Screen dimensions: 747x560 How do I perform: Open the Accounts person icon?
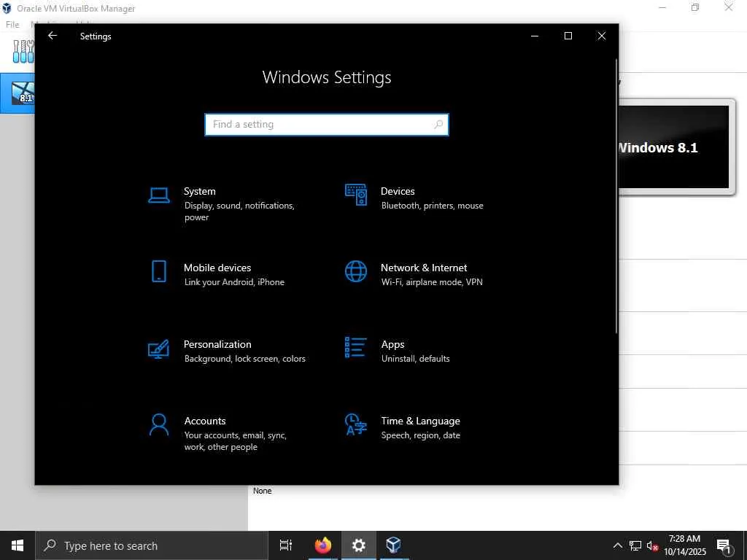click(x=158, y=425)
